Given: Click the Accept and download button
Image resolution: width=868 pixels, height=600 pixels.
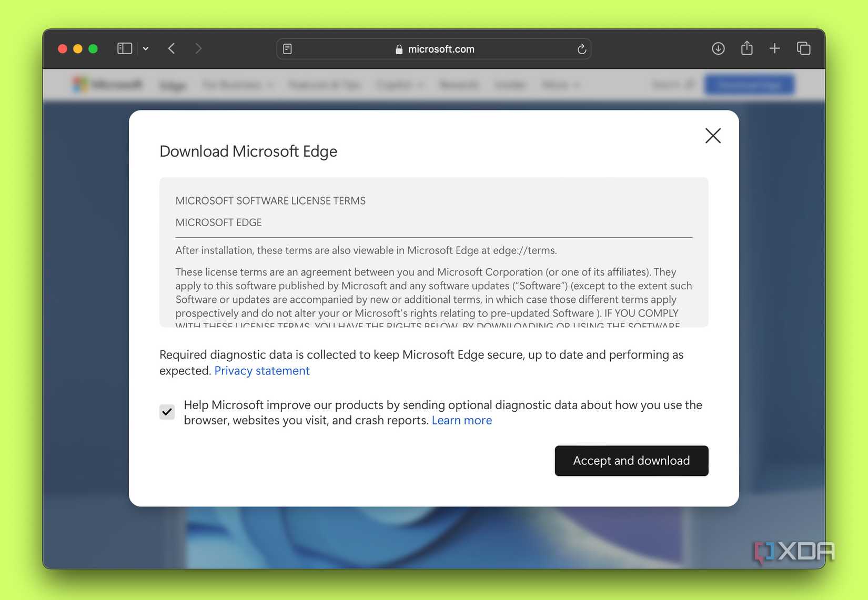Looking at the screenshot, I should pyautogui.click(x=631, y=461).
